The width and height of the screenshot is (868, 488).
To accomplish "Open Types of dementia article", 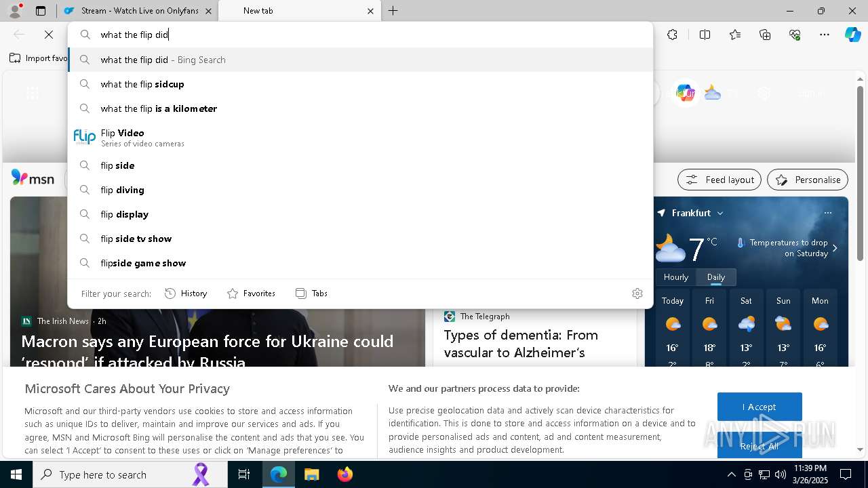I will click(521, 344).
